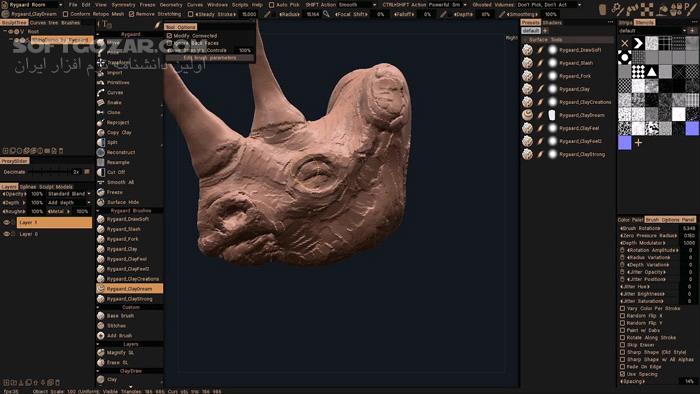The image size is (700, 394).
Task: Enable Conform Retopo Mesh checkbox
Action: (66, 14)
